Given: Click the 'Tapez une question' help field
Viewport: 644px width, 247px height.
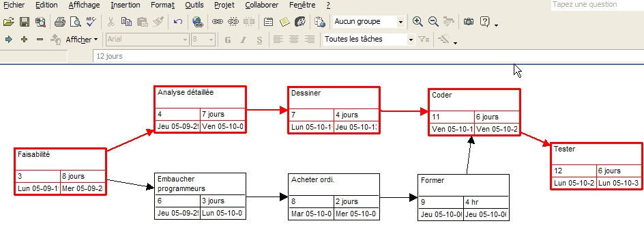Looking at the screenshot, I should pyautogui.click(x=597, y=5).
